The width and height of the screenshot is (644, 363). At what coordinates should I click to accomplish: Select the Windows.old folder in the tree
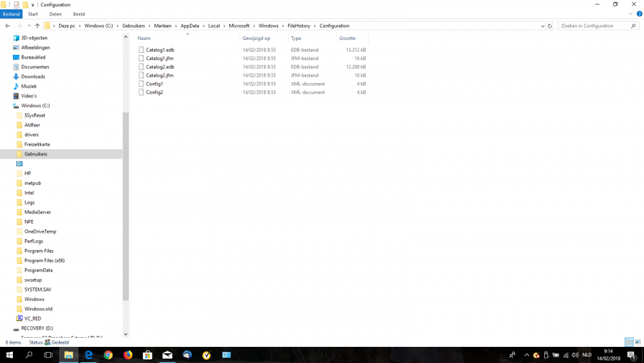coord(38,309)
